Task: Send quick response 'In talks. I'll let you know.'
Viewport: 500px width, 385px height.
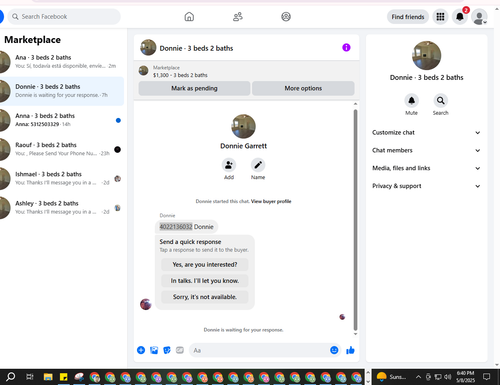Action: (205, 281)
